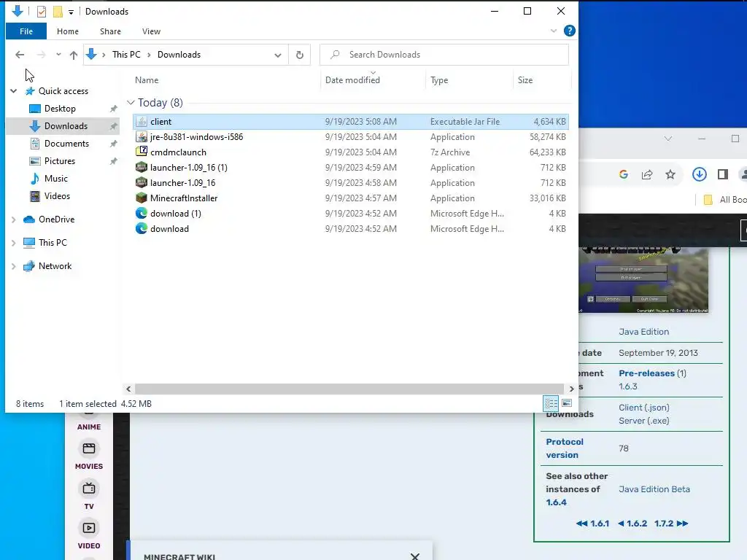Select the cmdmclaunch 7z archive icon
Viewport: 747px width, 560px height.
click(x=142, y=152)
